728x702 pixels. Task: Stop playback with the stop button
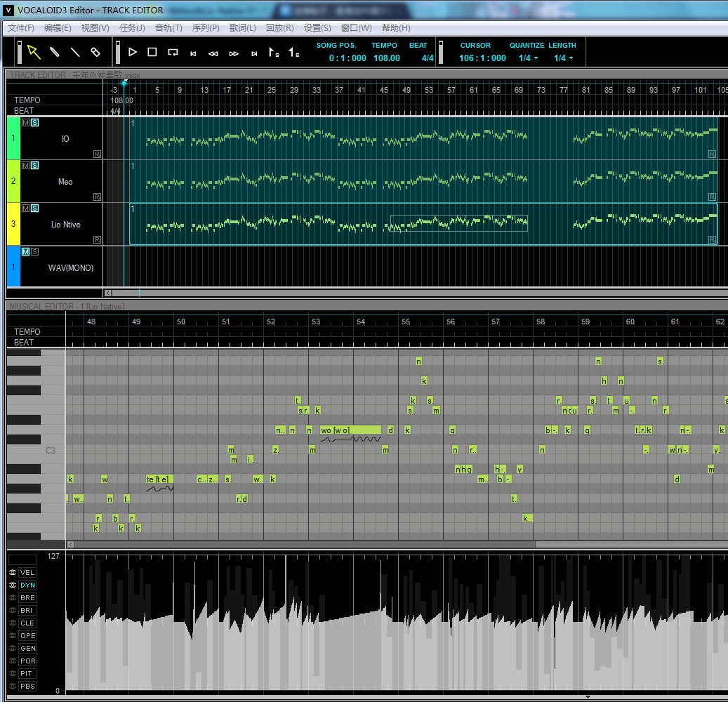tap(152, 52)
